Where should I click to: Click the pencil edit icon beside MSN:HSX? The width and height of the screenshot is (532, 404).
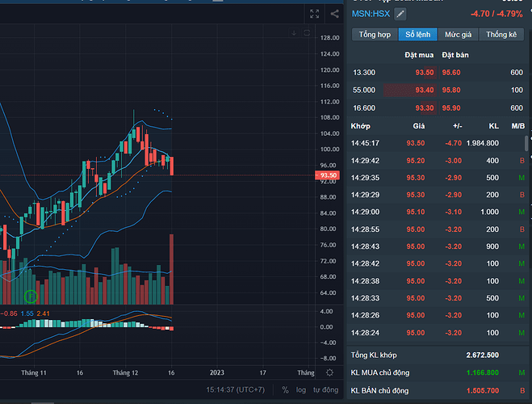(x=400, y=14)
